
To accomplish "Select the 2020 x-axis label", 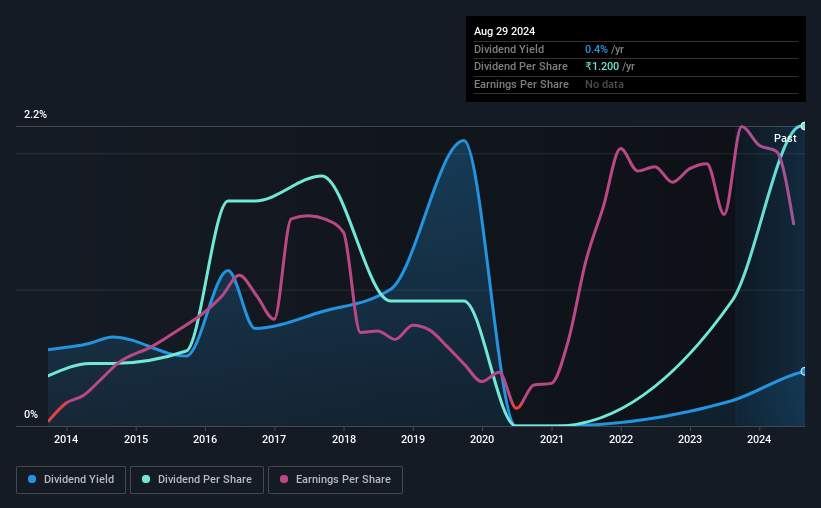I will pyautogui.click(x=482, y=439).
